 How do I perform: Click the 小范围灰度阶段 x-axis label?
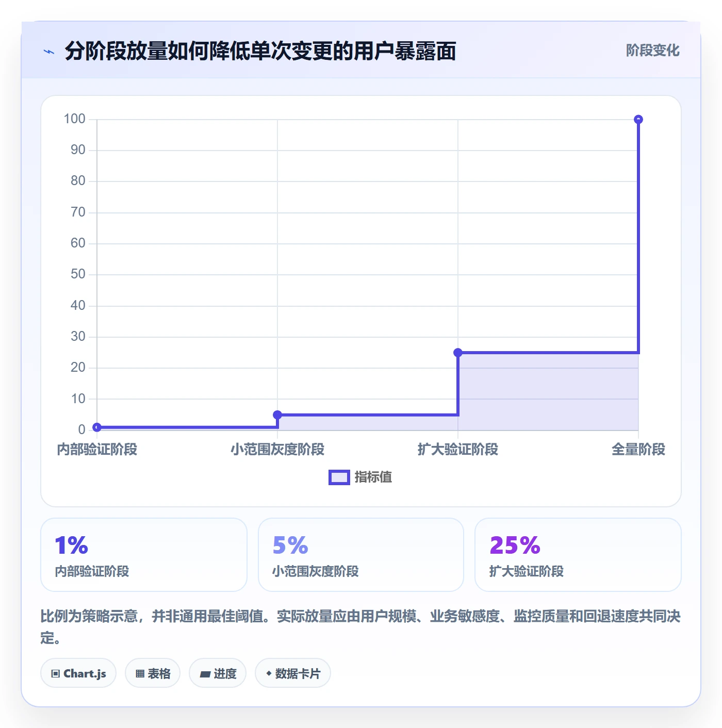point(277,450)
